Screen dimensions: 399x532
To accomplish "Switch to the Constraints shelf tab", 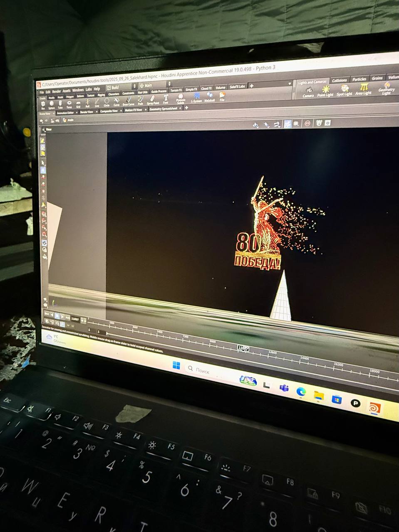I will point(129,93).
